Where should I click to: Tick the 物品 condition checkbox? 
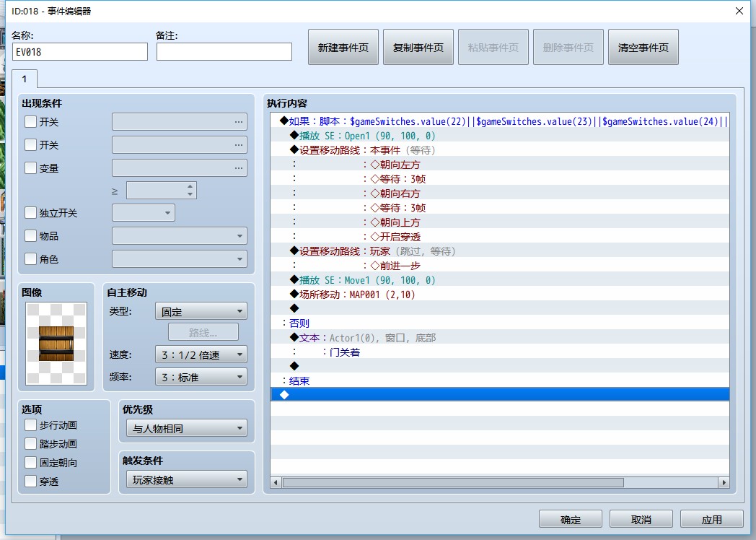30,235
